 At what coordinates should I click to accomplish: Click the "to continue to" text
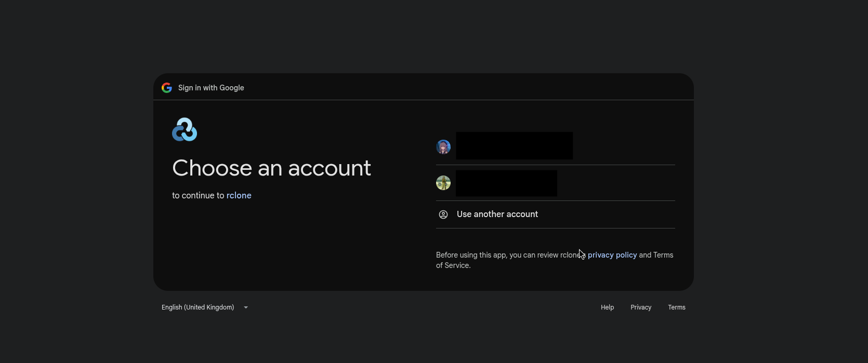coord(198,195)
